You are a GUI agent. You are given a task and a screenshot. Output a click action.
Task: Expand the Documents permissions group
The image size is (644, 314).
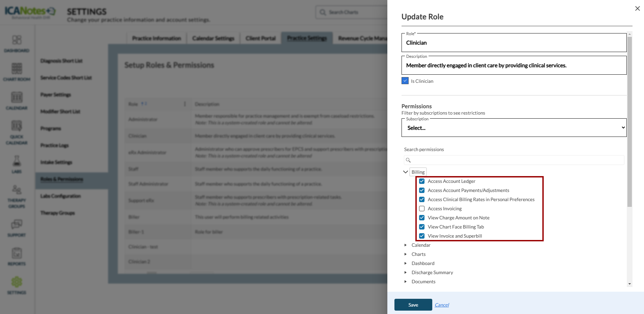(406, 282)
